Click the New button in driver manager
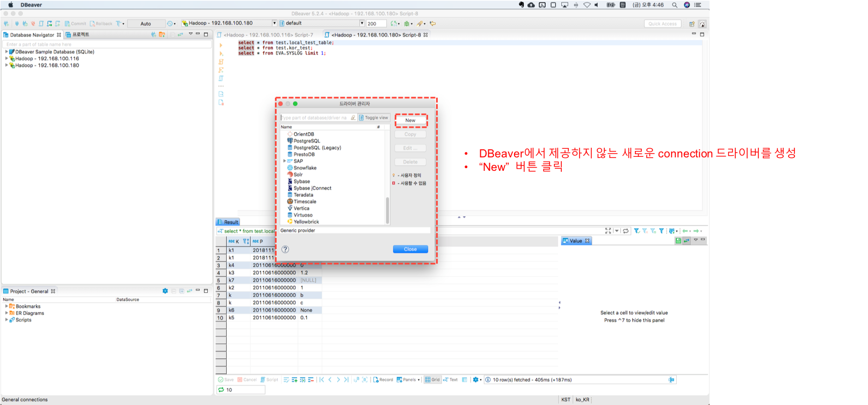Screen dimensions: 868x405 click(x=410, y=120)
